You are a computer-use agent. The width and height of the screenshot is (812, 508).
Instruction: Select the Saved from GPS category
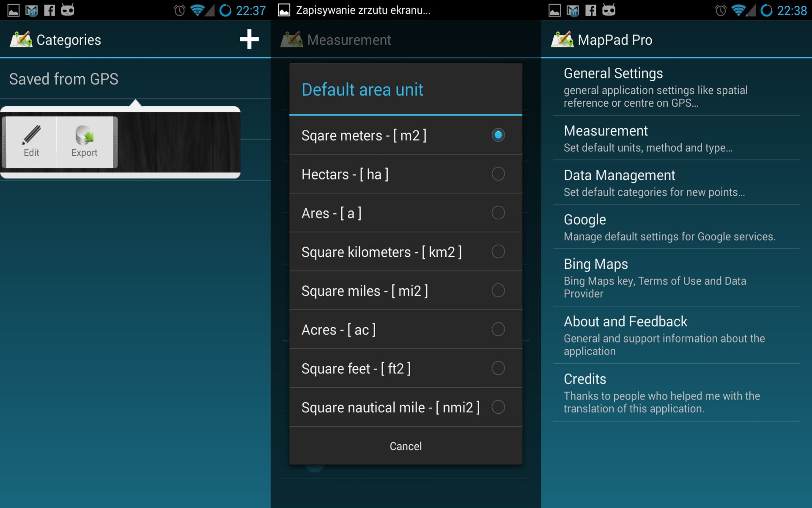pos(64,79)
